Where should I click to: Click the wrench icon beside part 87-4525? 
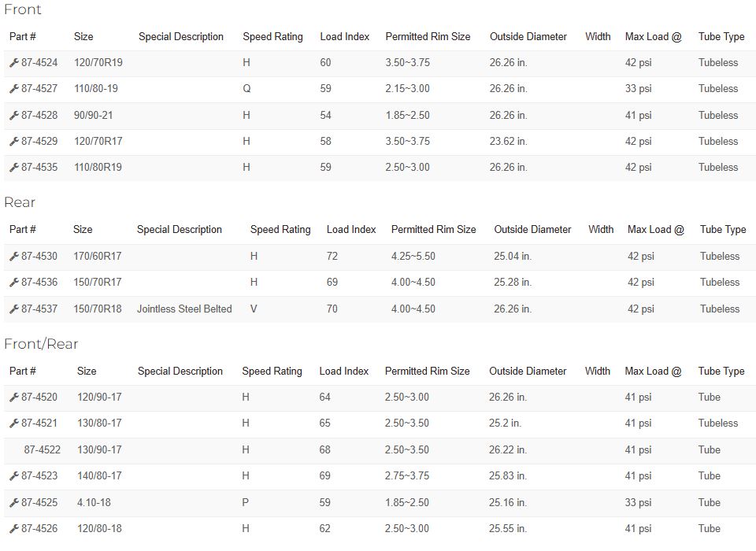coord(14,503)
